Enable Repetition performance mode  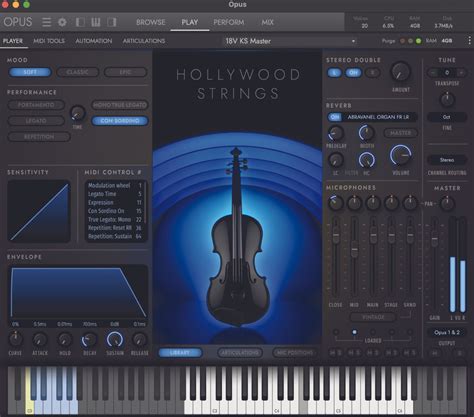(x=39, y=137)
